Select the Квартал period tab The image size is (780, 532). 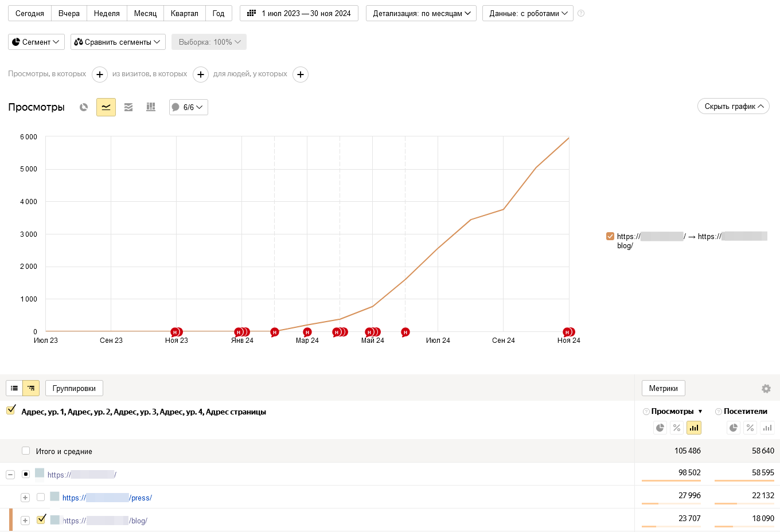pos(184,13)
